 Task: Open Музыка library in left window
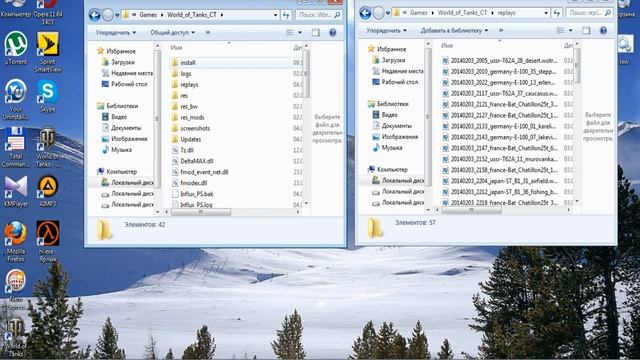coord(121,150)
